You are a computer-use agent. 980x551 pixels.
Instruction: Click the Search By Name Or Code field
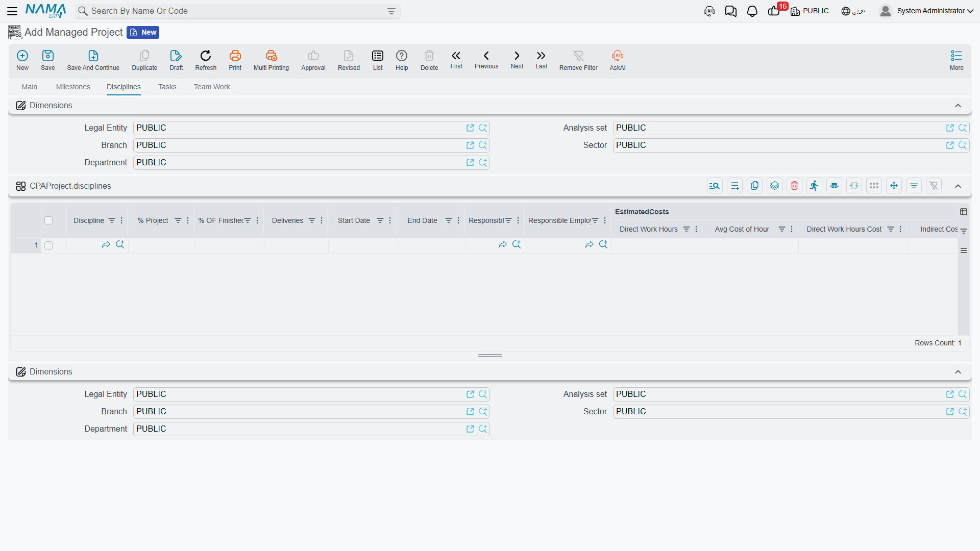coord(237,11)
